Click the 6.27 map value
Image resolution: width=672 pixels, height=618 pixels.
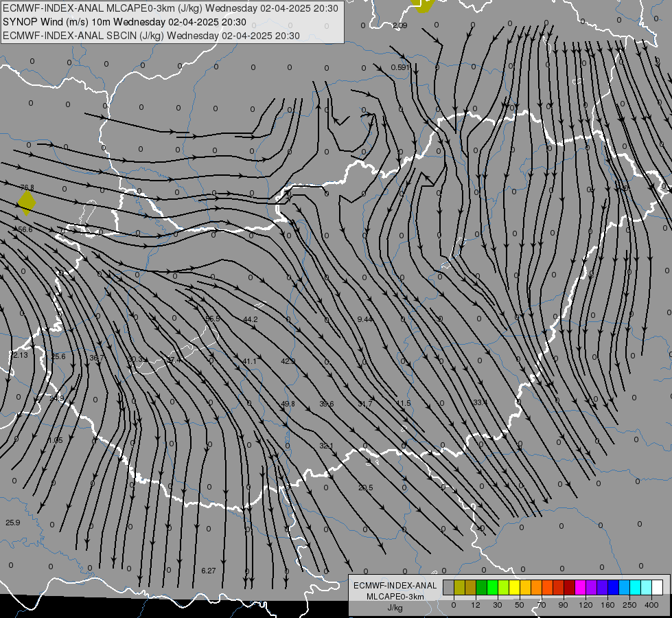click(x=209, y=571)
